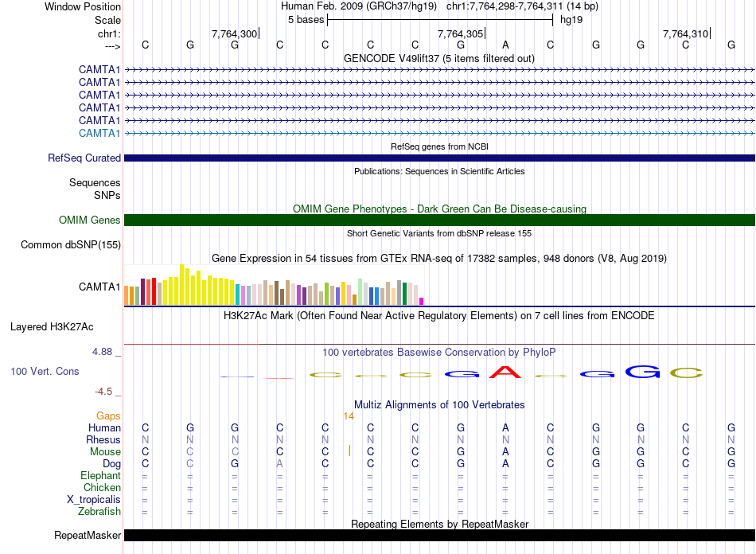Click the Mouse species label
The width and height of the screenshot is (756, 554).
click(105, 452)
